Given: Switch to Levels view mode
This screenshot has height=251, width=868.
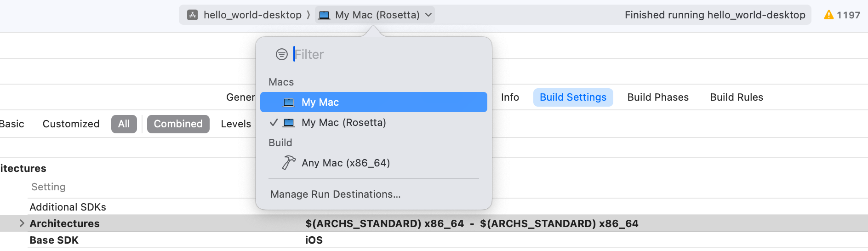Looking at the screenshot, I should point(236,124).
